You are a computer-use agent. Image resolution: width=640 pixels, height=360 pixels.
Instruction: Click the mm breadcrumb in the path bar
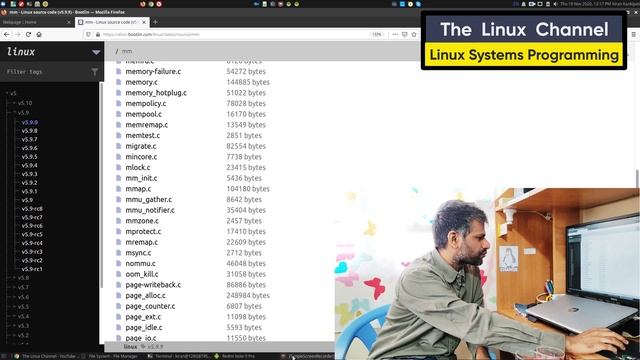127,51
